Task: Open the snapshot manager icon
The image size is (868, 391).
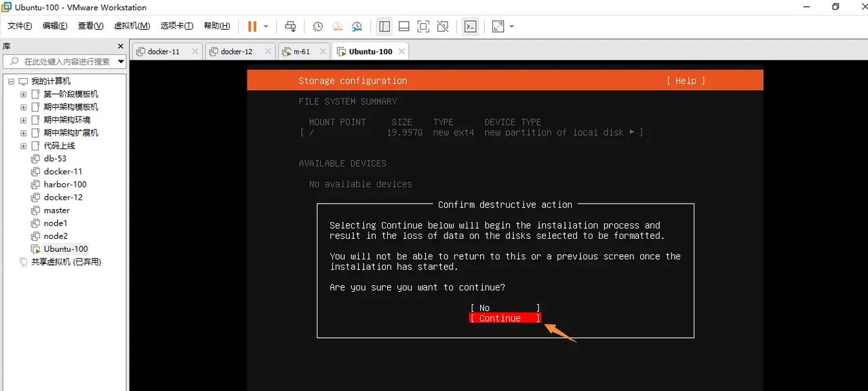Action: coord(356,26)
